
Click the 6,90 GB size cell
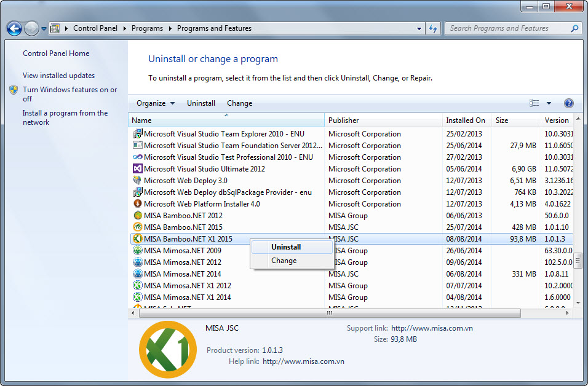click(x=523, y=168)
